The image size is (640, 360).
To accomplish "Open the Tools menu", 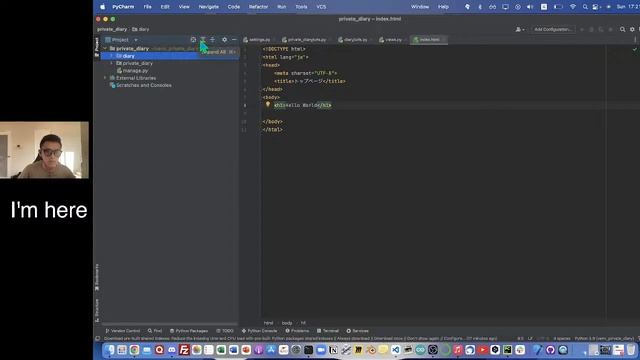I will tap(301, 7).
